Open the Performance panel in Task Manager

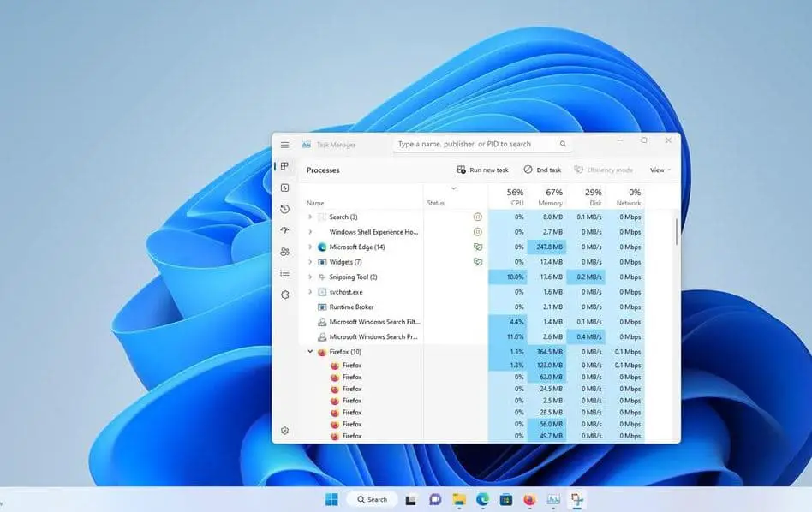click(x=284, y=188)
